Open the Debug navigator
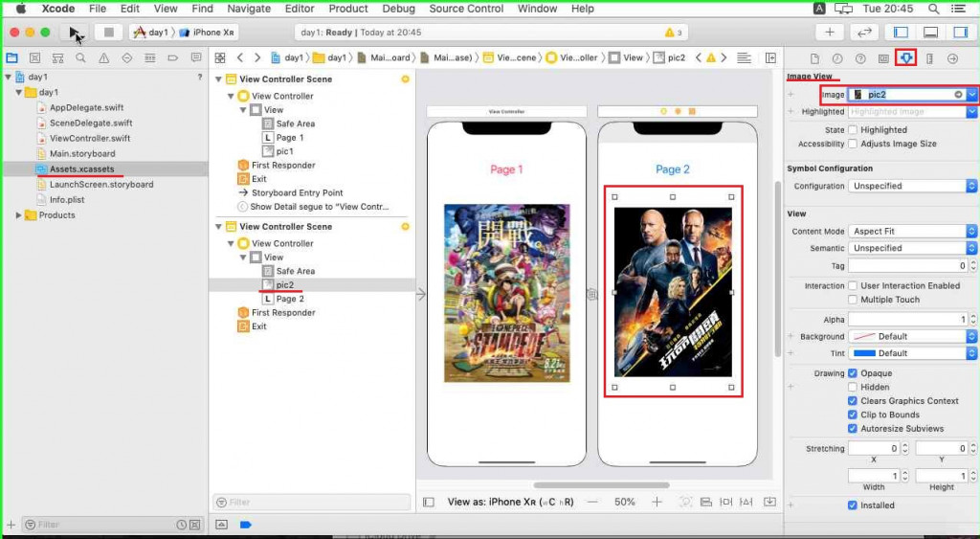 pos(150,58)
